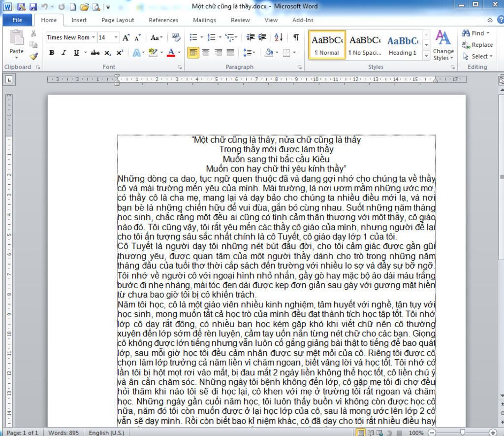Click the Grow Font icon
Viewport: 504px width, 436px height.
(126, 37)
